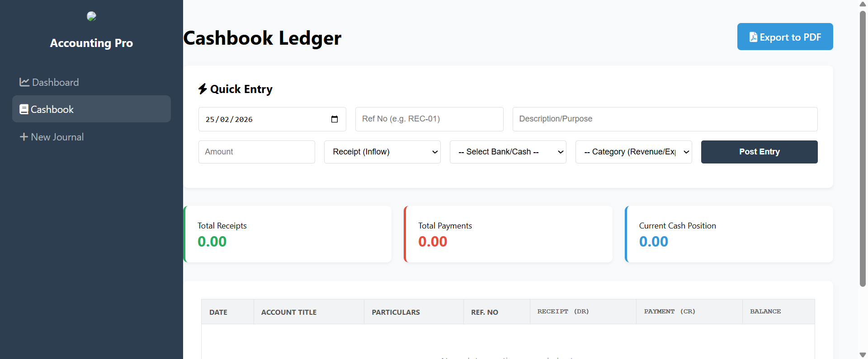Click the plus icon beside New Journal
The width and height of the screenshot is (868, 359).
tap(24, 137)
